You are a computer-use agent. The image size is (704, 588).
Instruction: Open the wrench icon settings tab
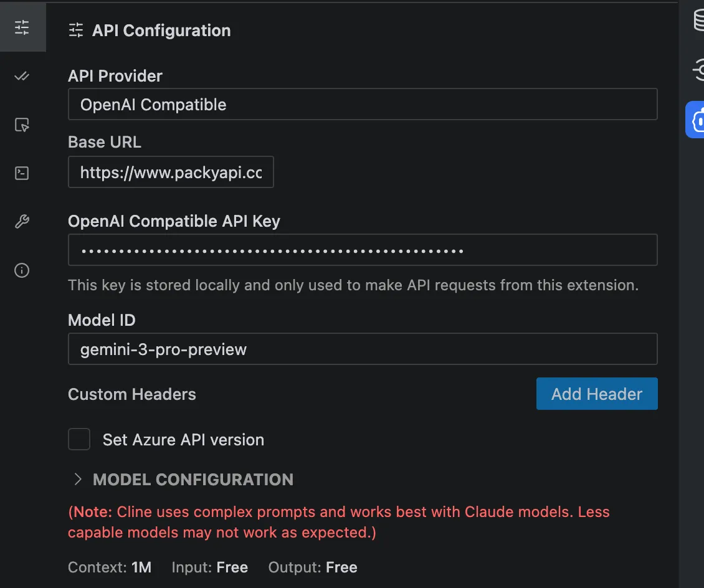22,222
